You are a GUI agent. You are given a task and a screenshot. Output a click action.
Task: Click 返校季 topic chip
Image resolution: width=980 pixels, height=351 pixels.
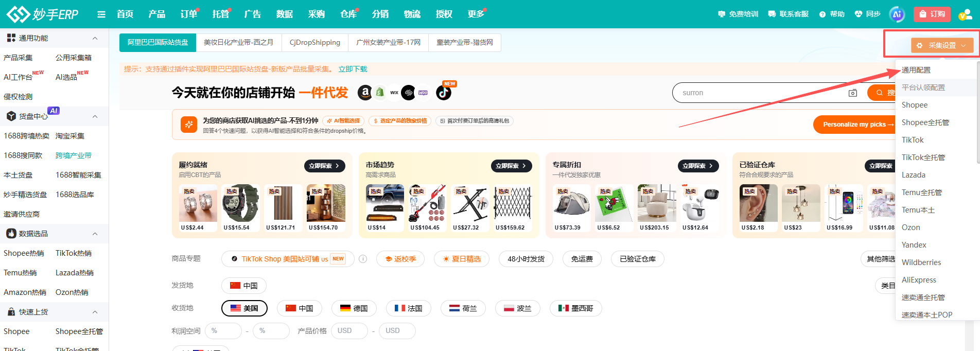400,259
